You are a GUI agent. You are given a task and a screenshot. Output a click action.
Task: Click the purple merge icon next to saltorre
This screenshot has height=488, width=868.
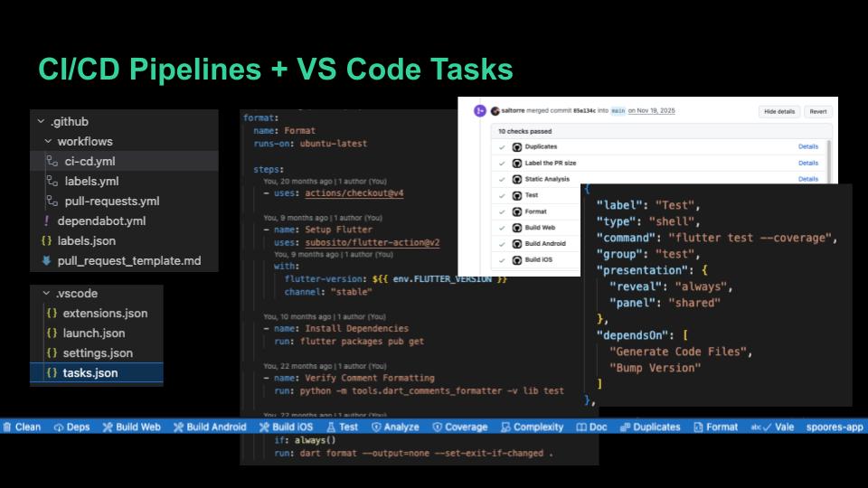point(480,110)
